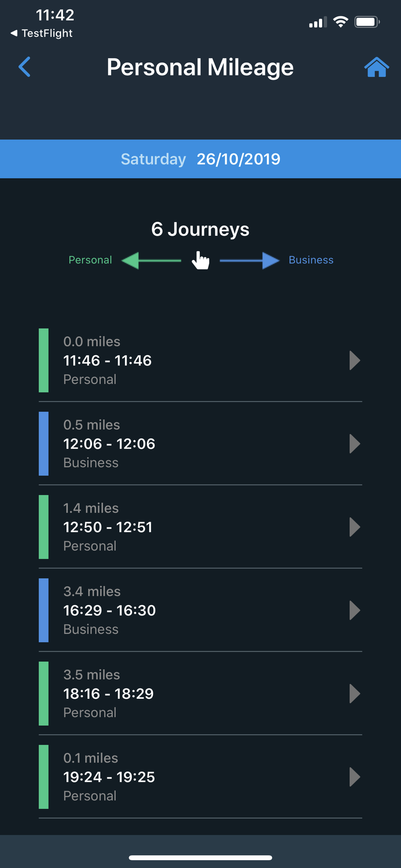Open the 18:16 - 18:29 personal journey

[200, 694]
